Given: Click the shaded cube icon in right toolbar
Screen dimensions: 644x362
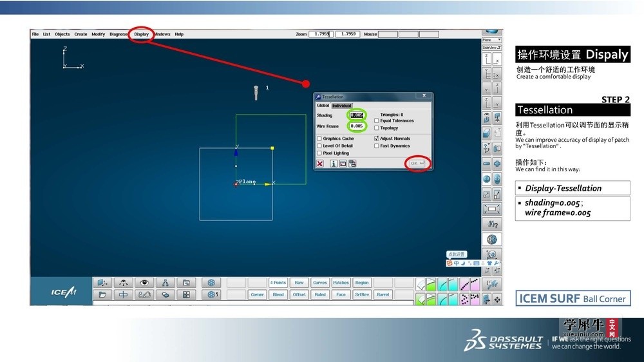Looking at the screenshot, I should tap(486, 133).
